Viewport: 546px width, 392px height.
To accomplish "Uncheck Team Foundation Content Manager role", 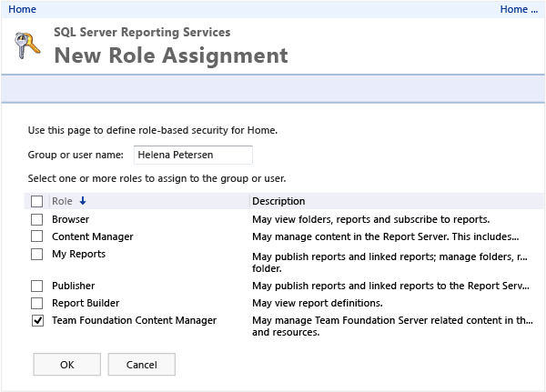I will [x=37, y=321].
